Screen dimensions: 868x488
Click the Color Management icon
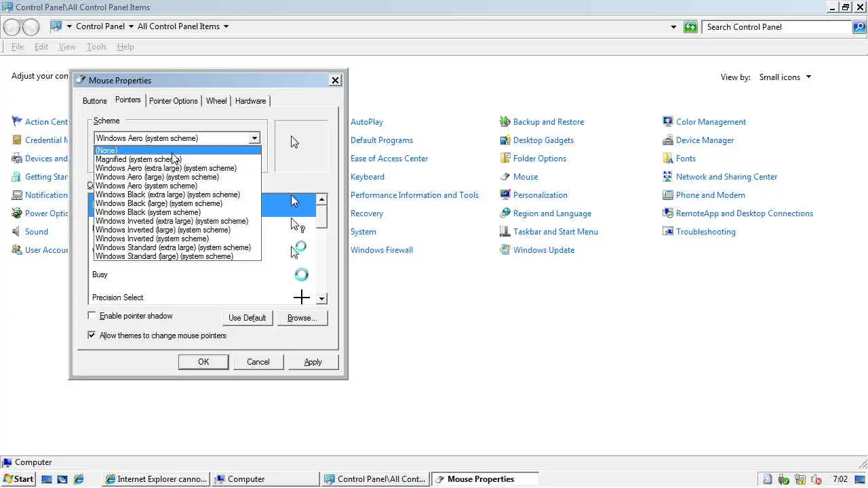click(667, 122)
